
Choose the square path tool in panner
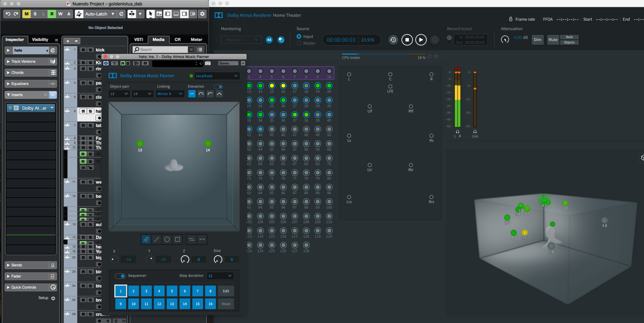[177, 239]
